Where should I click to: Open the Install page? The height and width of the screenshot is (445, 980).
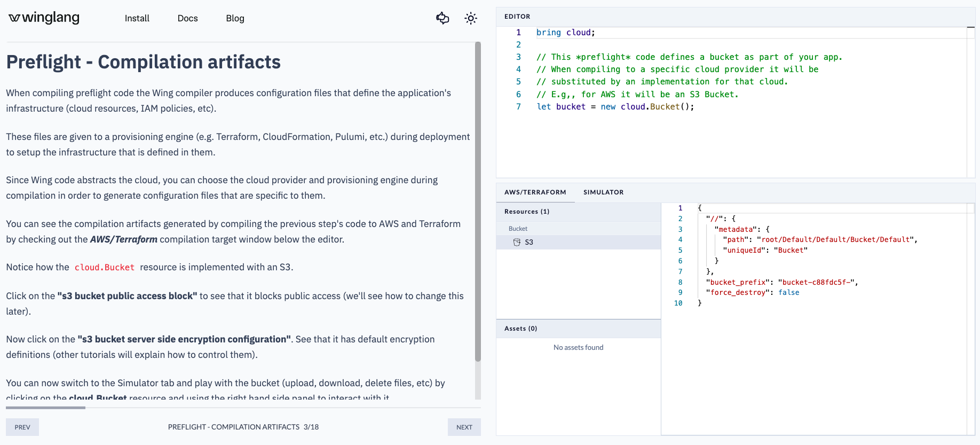point(137,18)
